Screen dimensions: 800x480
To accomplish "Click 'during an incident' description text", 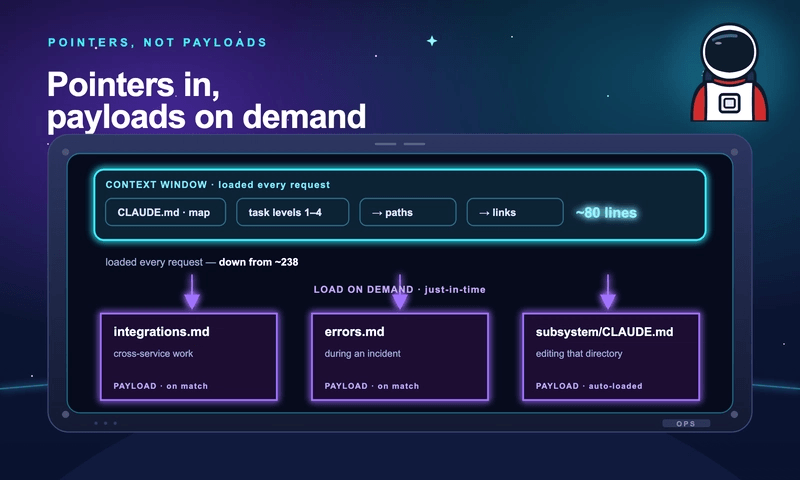I will [362, 353].
